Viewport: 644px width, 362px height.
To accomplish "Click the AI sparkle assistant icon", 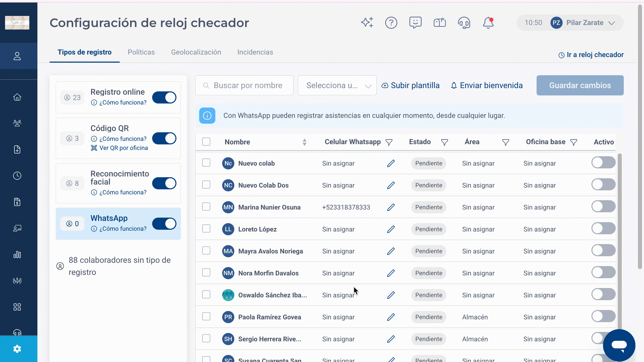I will pyautogui.click(x=367, y=23).
